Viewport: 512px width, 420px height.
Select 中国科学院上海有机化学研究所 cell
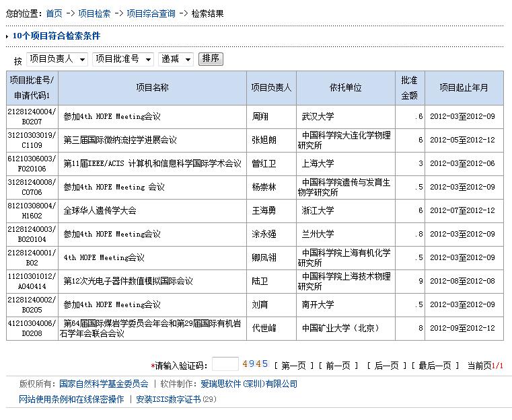tap(346, 257)
